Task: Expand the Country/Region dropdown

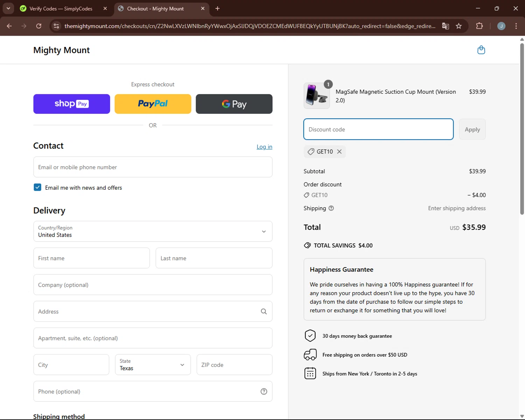Action: [153, 231]
